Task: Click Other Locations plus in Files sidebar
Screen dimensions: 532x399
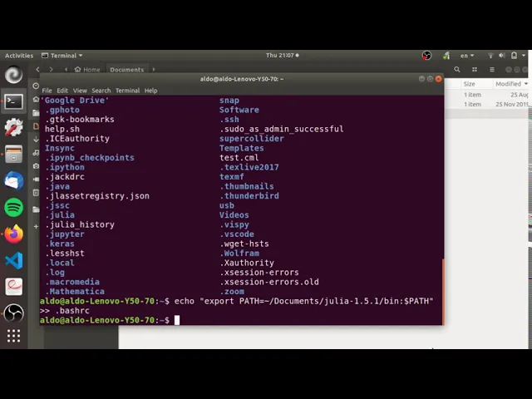Action: (x=36, y=226)
